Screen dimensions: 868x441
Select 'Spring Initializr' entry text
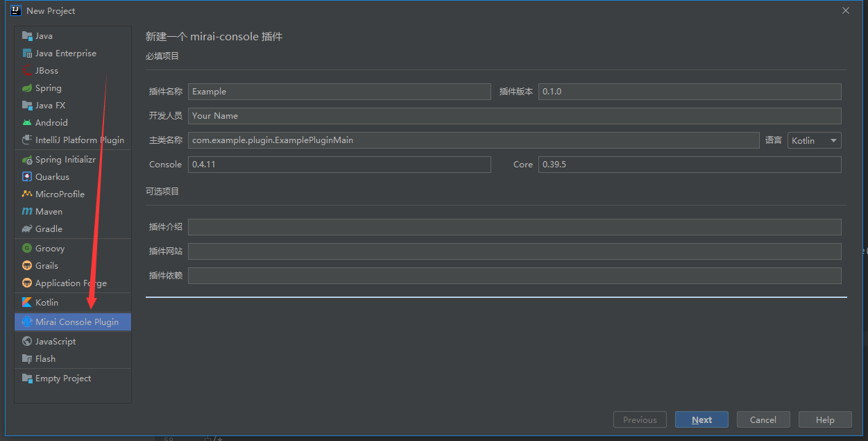65,160
